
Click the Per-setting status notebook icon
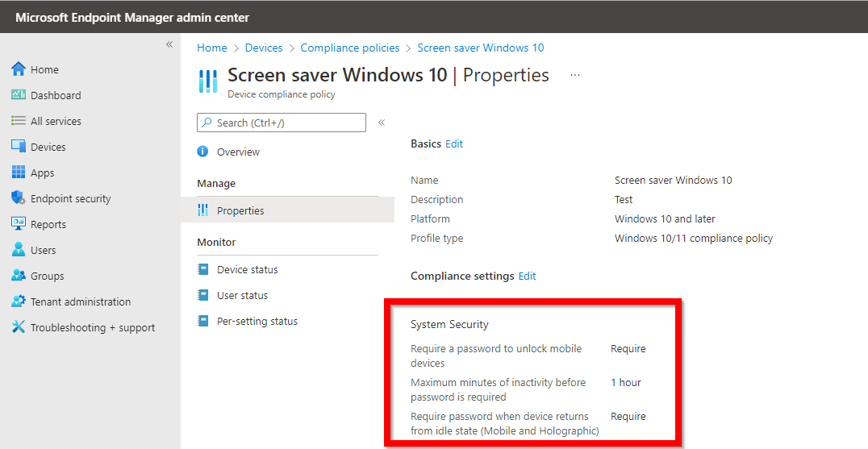tap(203, 321)
